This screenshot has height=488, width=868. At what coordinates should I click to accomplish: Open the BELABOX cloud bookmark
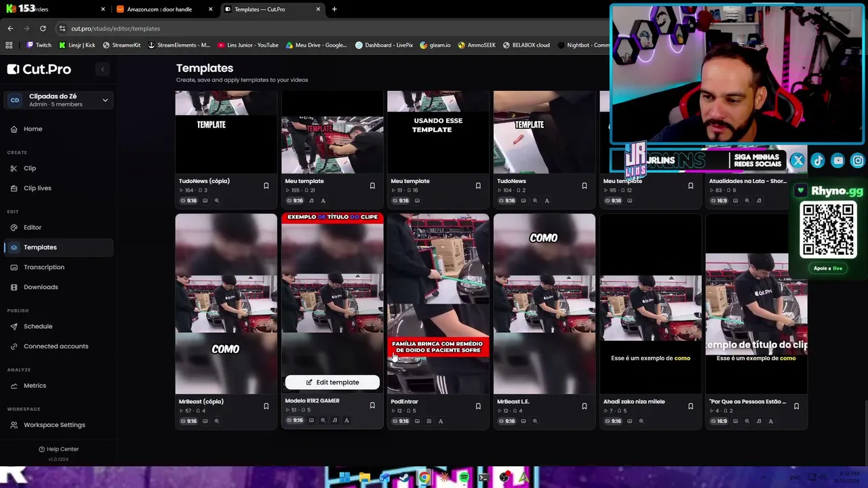click(526, 45)
